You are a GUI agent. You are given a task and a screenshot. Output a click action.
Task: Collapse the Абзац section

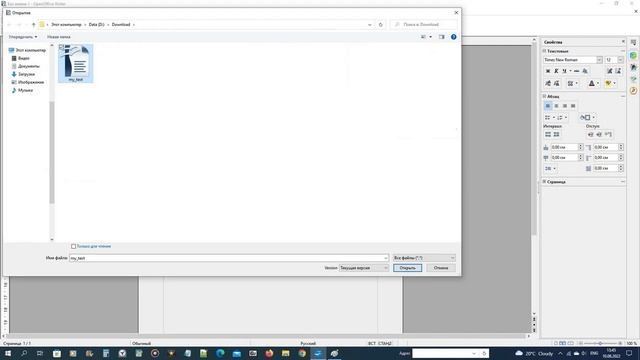pyautogui.click(x=544, y=96)
